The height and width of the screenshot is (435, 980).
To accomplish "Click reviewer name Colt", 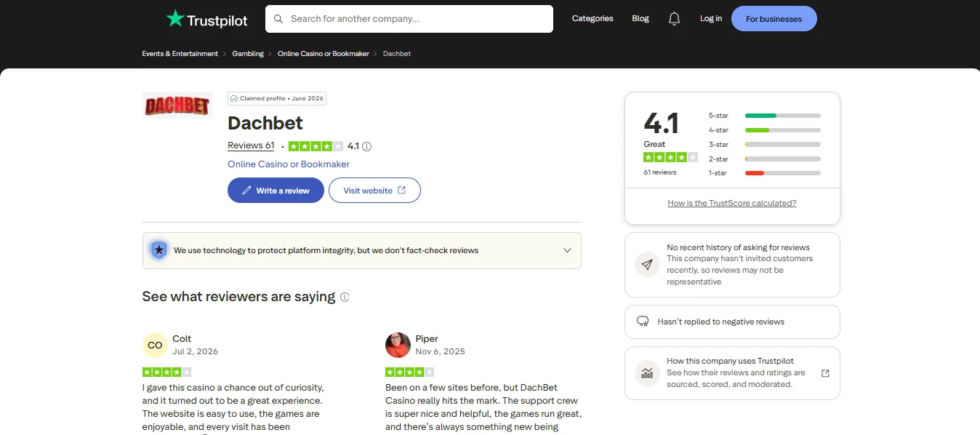I will click(182, 339).
